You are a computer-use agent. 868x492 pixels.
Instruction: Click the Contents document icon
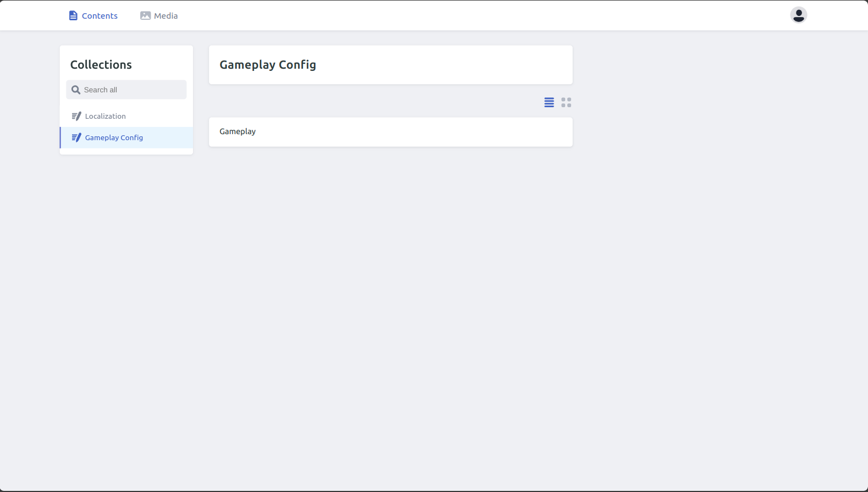(73, 15)
